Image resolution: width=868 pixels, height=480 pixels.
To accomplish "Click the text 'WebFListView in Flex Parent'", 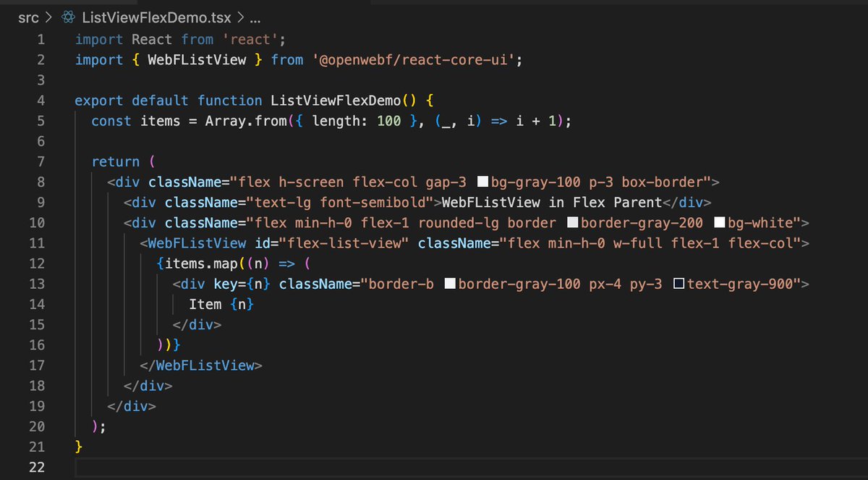I will [552, 202].
